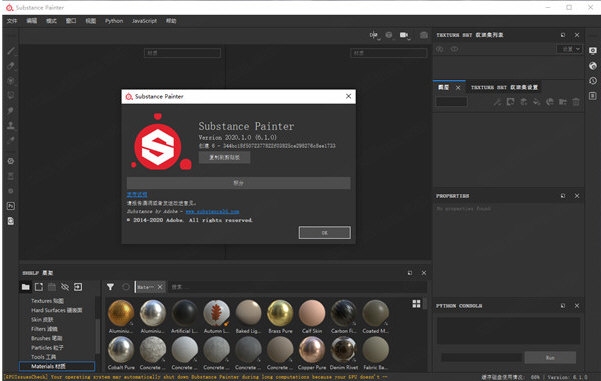Viewport: 601px width, 381px height.
Task: Click OK in the About dialog
Action: tap(325, 233)
